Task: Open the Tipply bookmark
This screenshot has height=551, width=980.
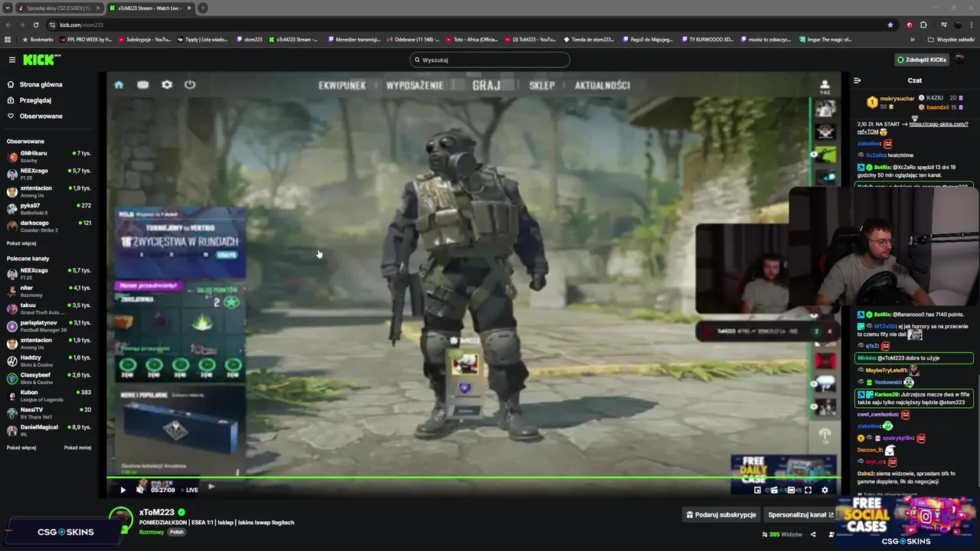Action: 202,39
